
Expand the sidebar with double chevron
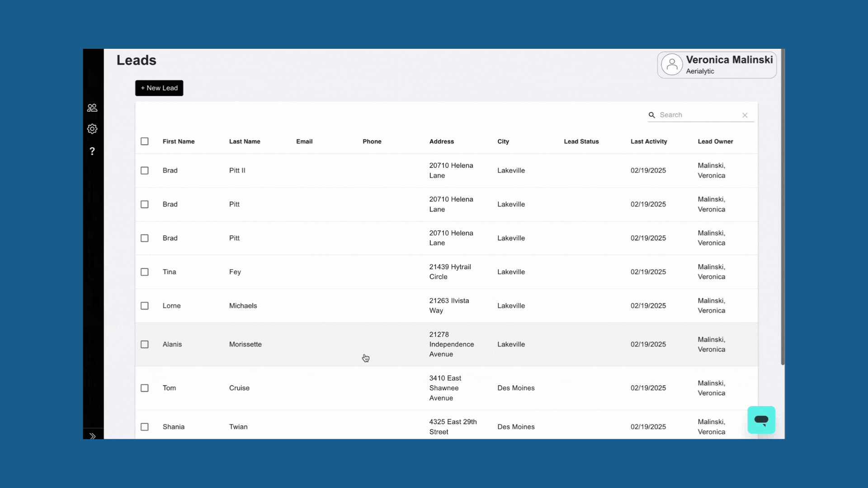tap(93, 436)
